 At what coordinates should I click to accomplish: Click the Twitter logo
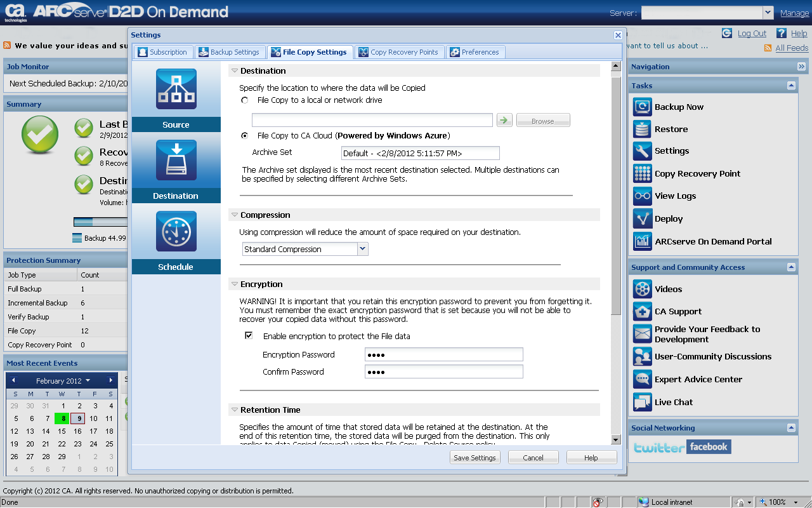(x=659, y=447)
